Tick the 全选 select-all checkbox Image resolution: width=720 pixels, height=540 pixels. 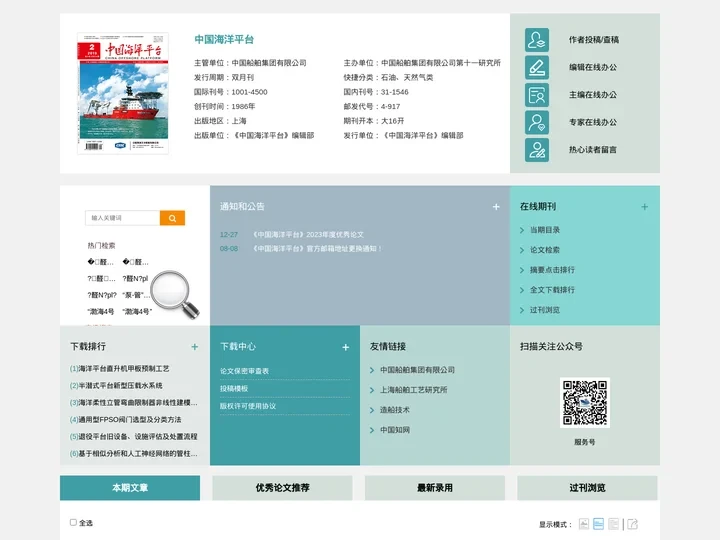tap(73, 522)
